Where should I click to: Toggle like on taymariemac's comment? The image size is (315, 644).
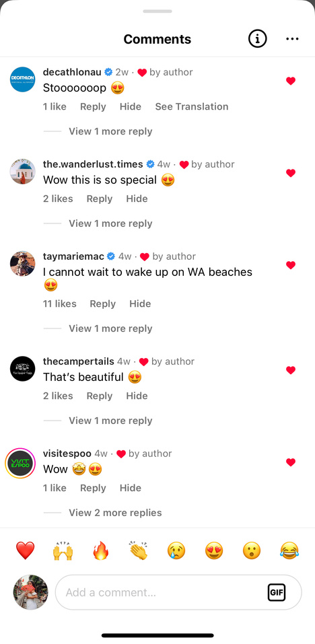pyautogui.click(x=291, y=265)
